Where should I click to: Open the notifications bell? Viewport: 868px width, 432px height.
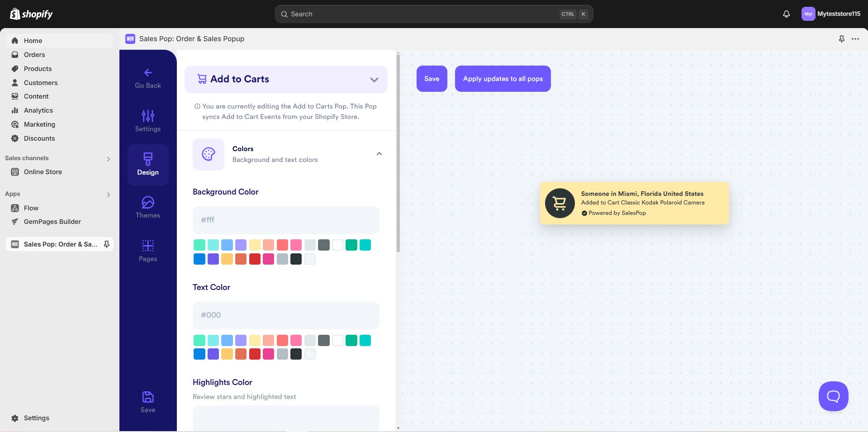787,14
